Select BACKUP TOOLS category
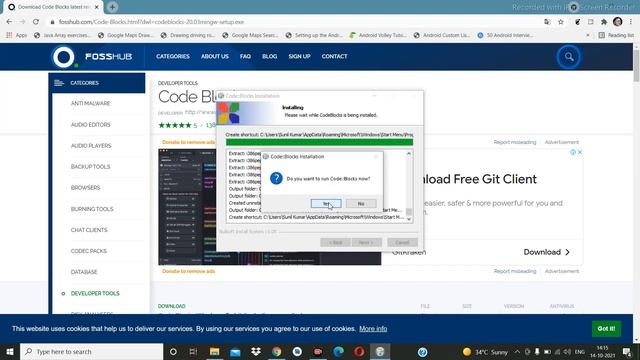Viewport: 640px width, 360px height. 90,167
